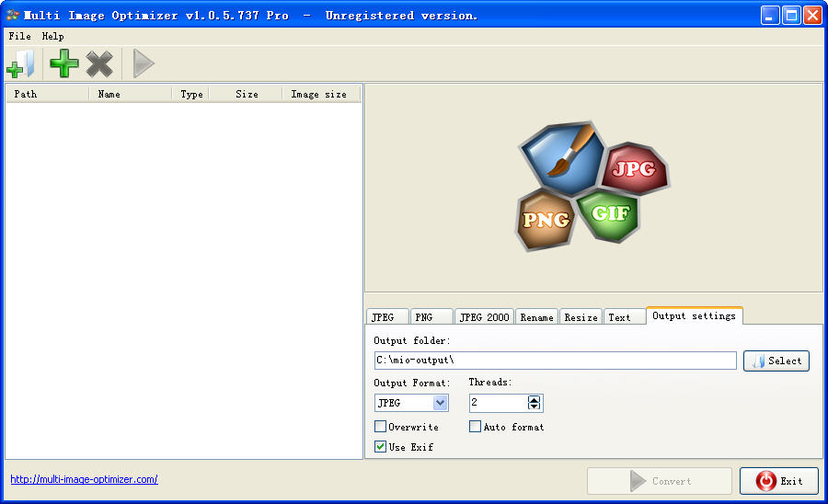
Task: Decrease the Threads value with down arrow
Action: tap(534, 407)
